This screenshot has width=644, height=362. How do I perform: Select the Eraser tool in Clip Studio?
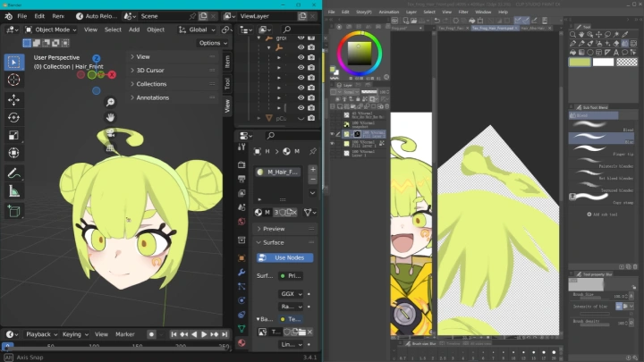coord(616,43)
